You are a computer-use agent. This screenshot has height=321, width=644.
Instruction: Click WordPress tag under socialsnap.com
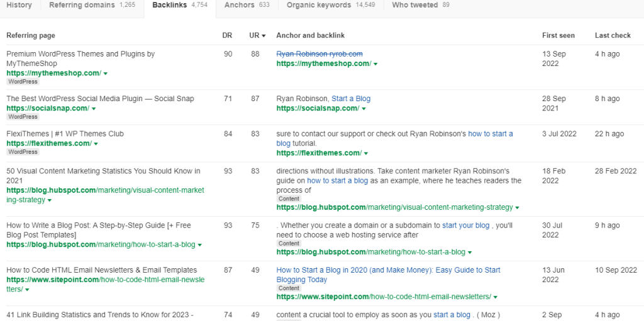coord(23,117)
